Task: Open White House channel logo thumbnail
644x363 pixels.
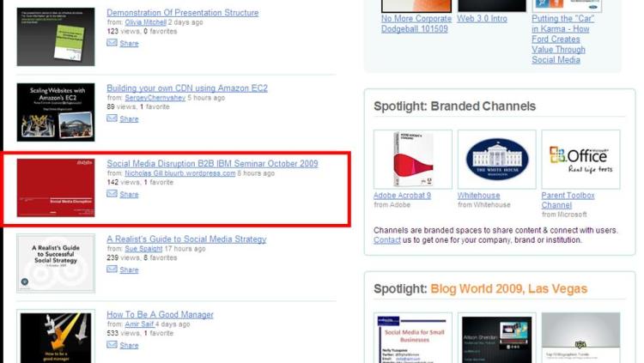Action: [497, 160]
